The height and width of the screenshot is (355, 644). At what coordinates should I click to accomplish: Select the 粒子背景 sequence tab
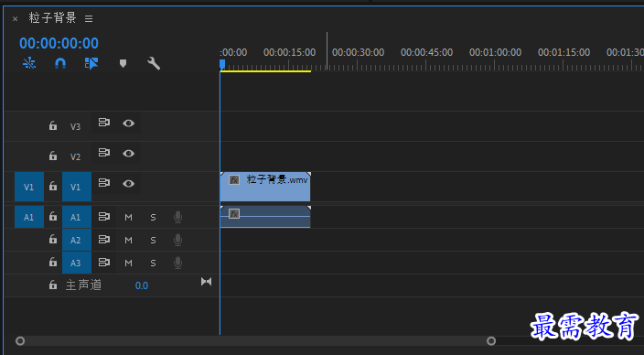pos(52,17)
